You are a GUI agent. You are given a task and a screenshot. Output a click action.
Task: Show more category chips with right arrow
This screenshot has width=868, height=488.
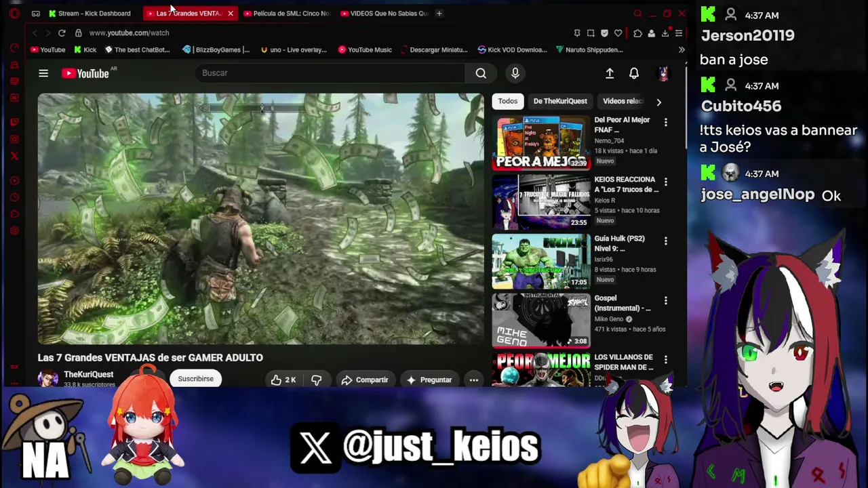(x=658, y=102)
